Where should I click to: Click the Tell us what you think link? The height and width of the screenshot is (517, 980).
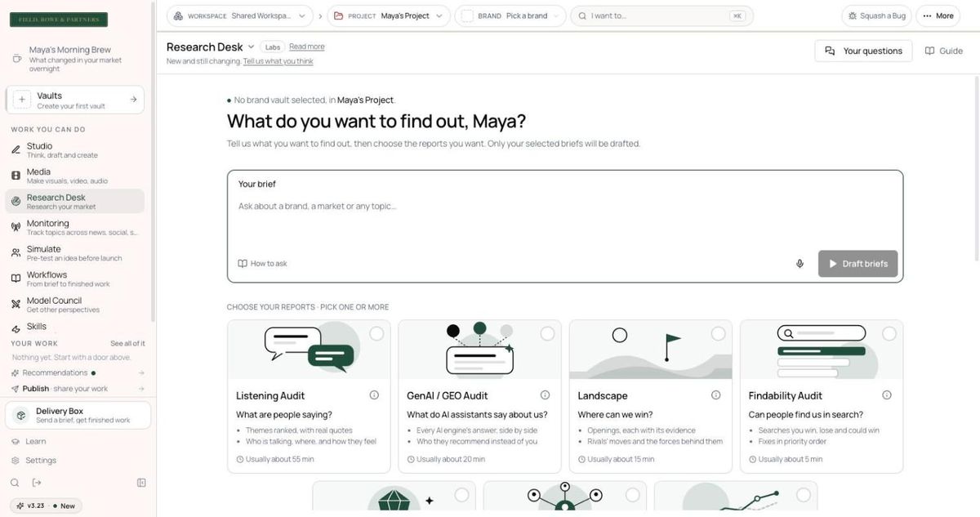tap(278, 61)
